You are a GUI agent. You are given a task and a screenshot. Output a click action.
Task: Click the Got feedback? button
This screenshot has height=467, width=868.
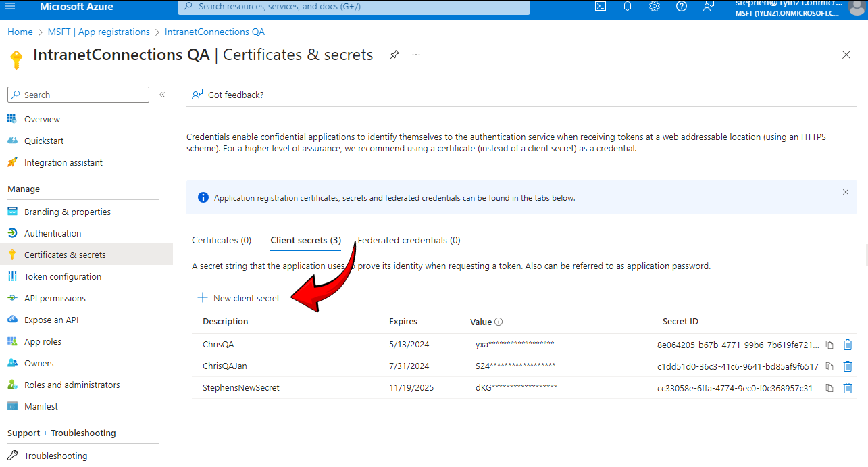228,95
